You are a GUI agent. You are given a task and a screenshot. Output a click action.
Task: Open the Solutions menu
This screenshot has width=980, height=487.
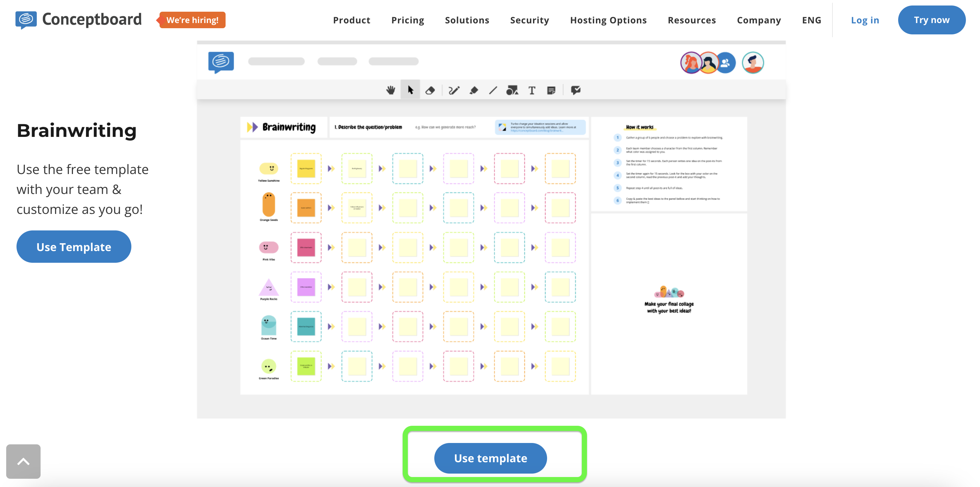[467, 20]
